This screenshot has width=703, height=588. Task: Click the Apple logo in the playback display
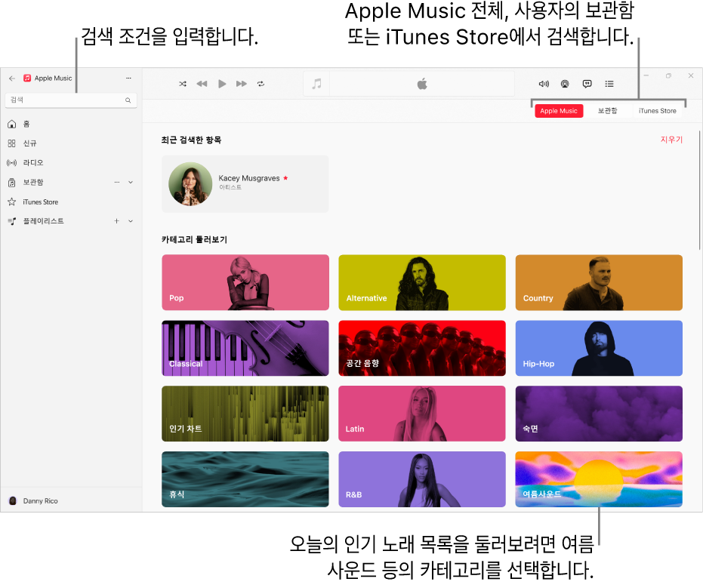click(x=422, y=84)
